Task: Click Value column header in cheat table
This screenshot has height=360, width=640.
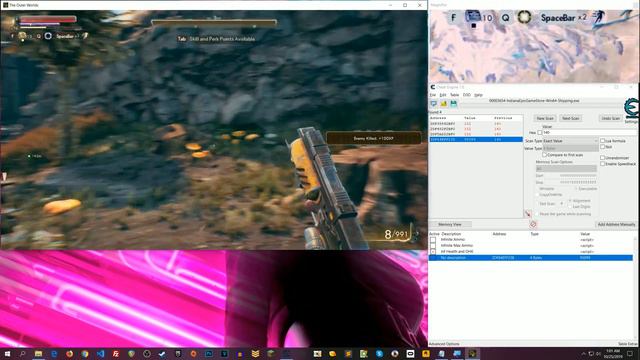Action: (585, 234)
